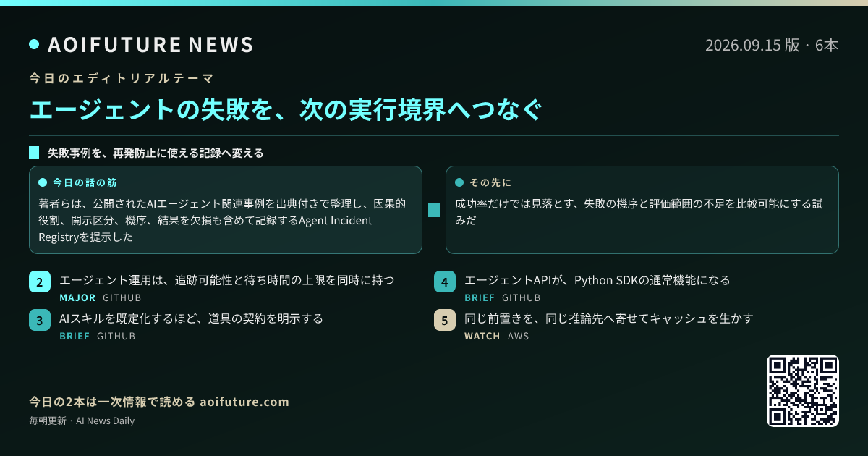Click the BRIEF tag under story 4
The width and height of the screenshot is (868, 456).
tap(480, 297)
